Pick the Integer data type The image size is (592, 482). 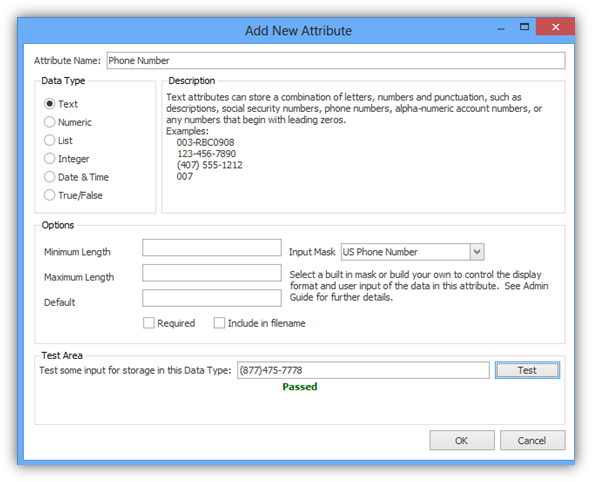click(49, 158)
